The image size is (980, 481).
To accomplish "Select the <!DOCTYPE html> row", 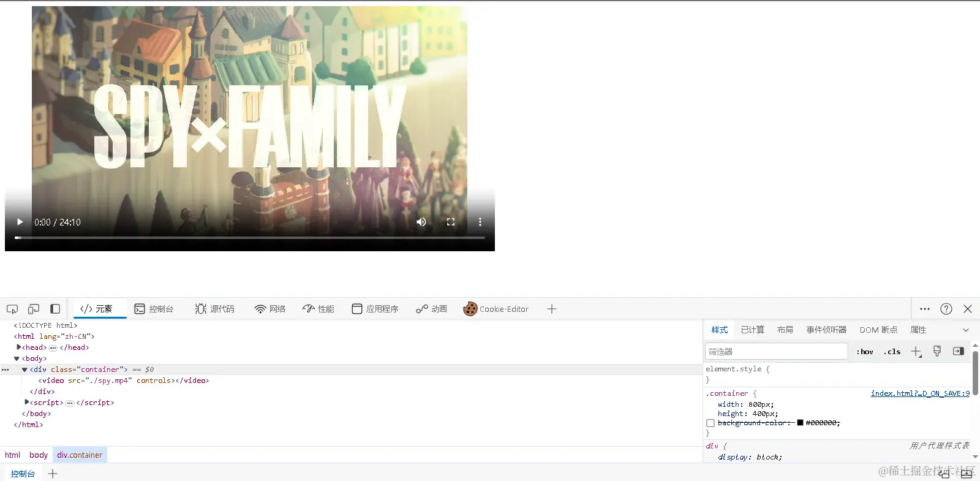I will pos(46,325).
